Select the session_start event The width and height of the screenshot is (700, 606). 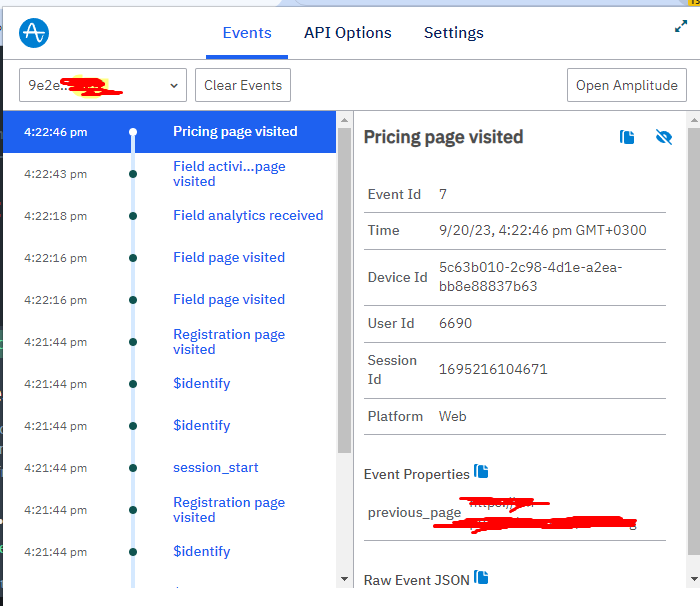pos(169,468)
